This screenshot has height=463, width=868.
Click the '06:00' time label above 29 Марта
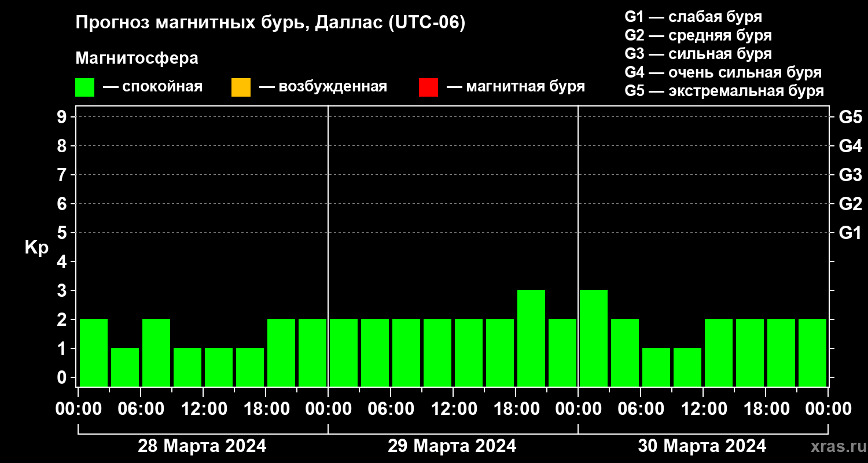[x=390, y=409]
